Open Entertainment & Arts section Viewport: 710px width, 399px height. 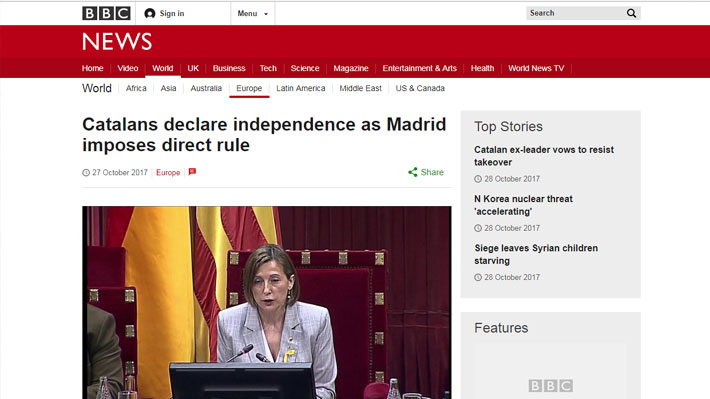click(419, 68)
